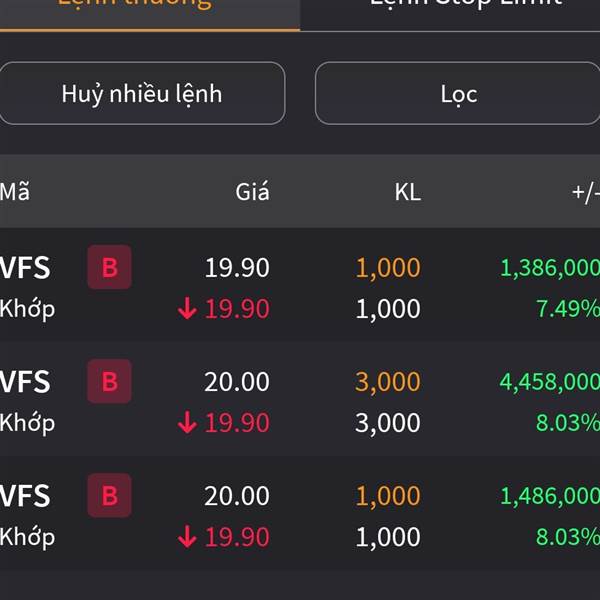Sort by the KL column header
The image size is (600, 600).
coord(408,192)
